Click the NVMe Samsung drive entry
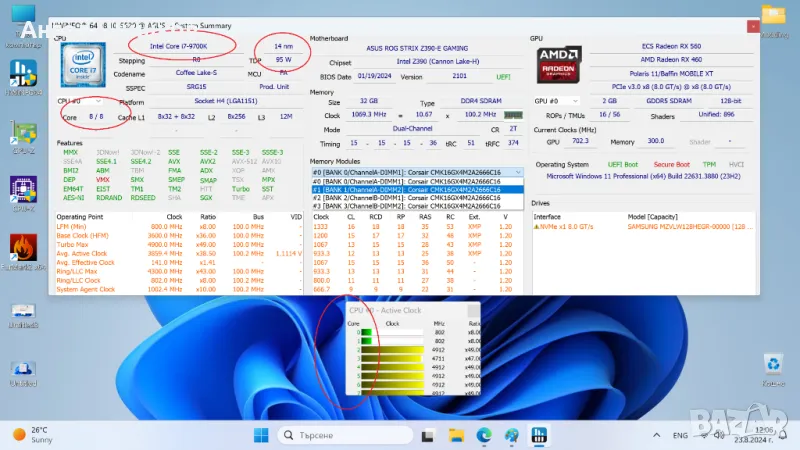Viewport: 800px width, 450px height. pos(640,228)
